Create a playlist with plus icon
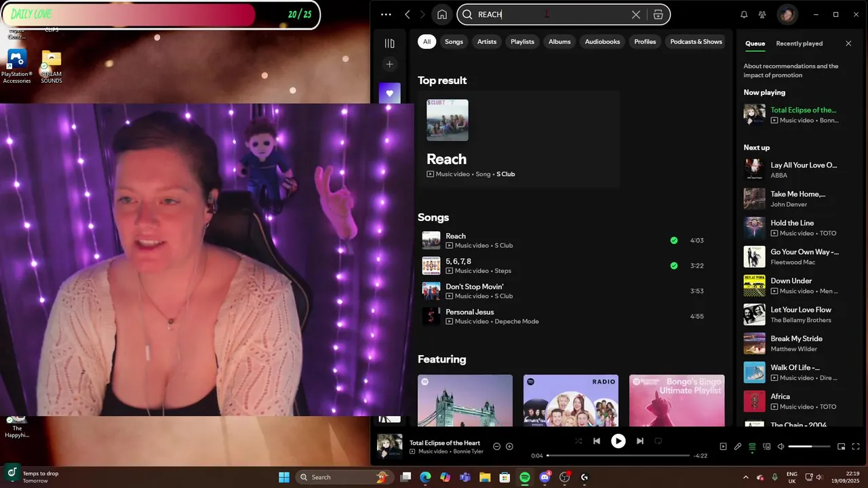The height and width of the screenshot is (488, 868). coord(389,64)
